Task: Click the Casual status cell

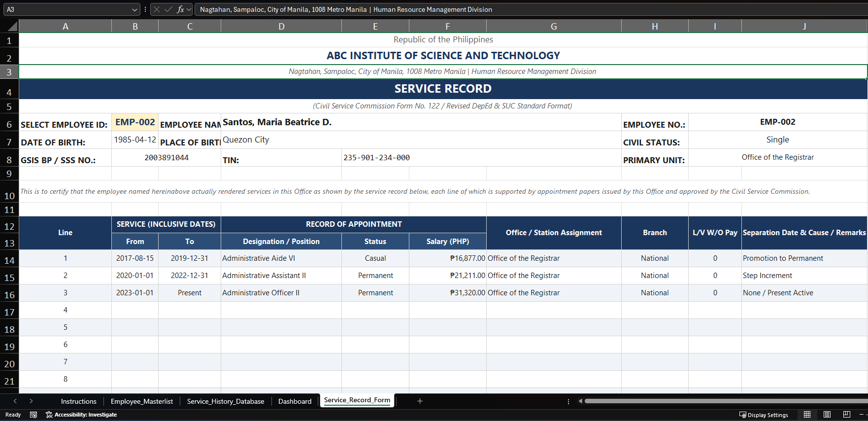Action: tap(375, 258)
